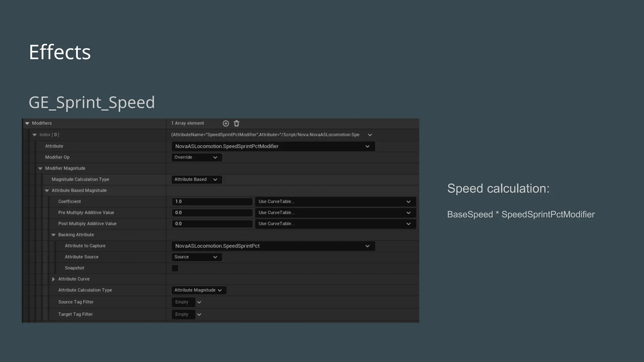
Task: Open Coefficient Use CurveTable dropdown
Action: 335,202
